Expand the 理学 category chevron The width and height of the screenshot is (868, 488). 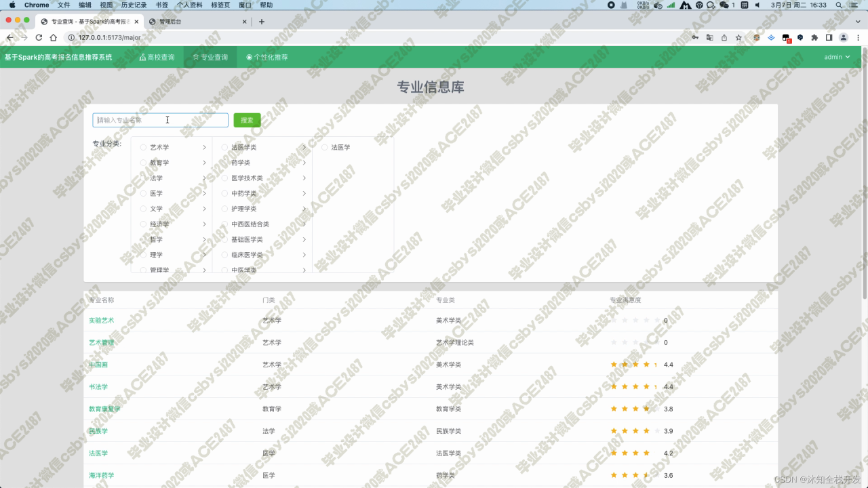click(204, 255)
